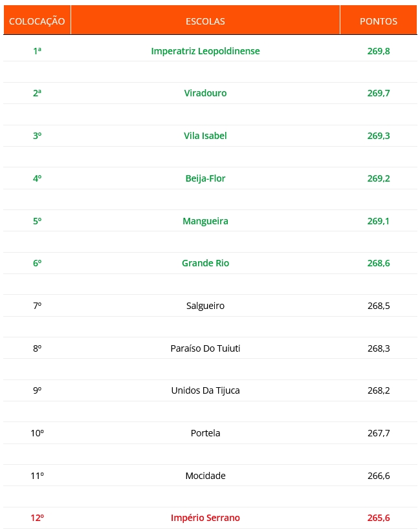Click the Salgueiro school name

(x=205, y=306)
